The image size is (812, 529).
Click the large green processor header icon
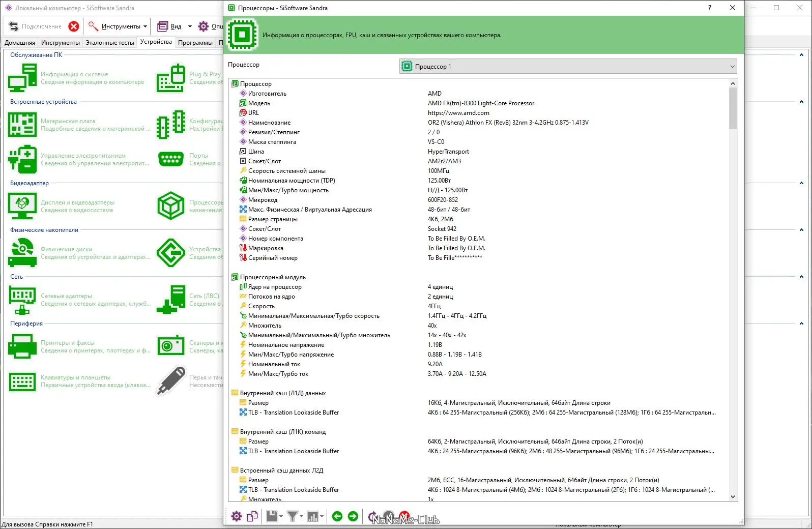[x=242, y=35]
